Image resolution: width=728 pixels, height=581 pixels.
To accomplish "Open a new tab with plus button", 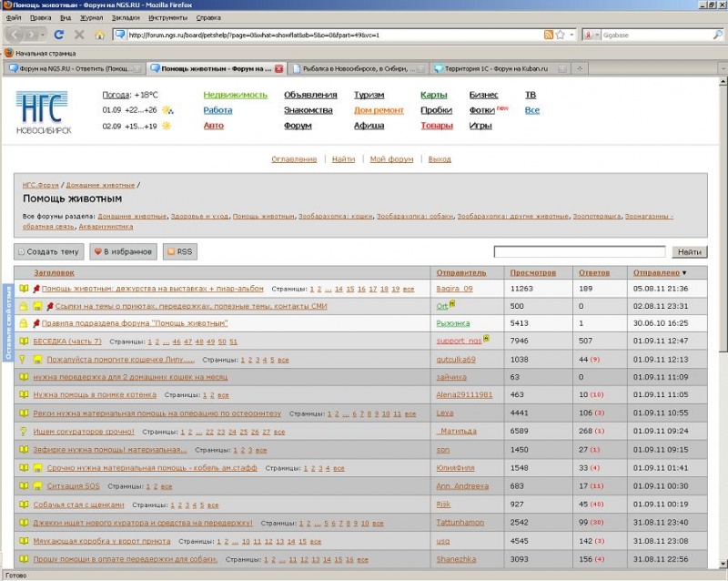I will (580, 68).
